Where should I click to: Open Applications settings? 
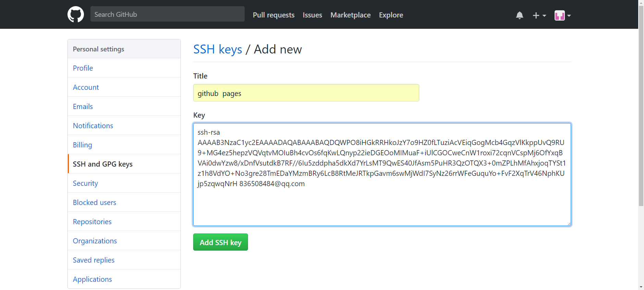point(124,279)
